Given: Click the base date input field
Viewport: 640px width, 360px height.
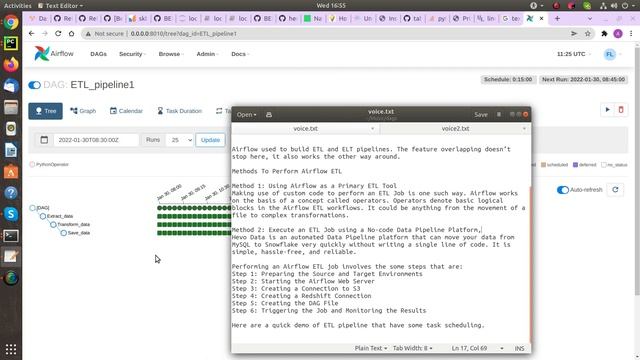Looking at the screenshot, I should tap(96, 140).
